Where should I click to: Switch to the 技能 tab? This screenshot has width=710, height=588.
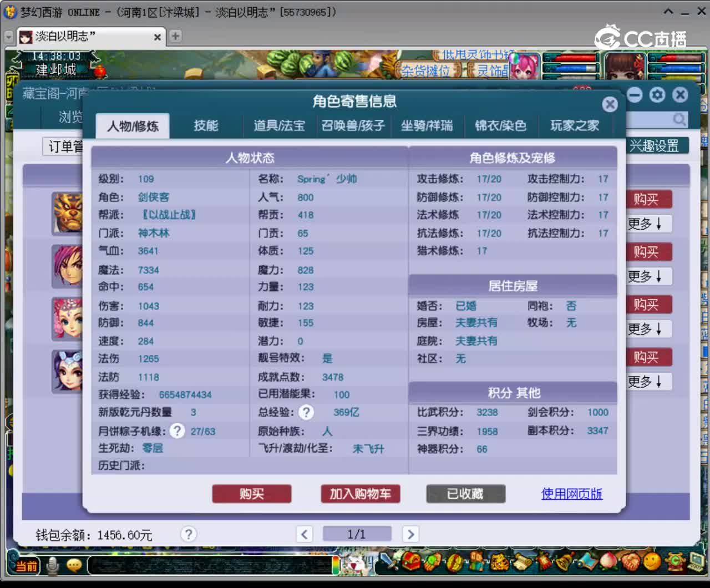[206, 126]
